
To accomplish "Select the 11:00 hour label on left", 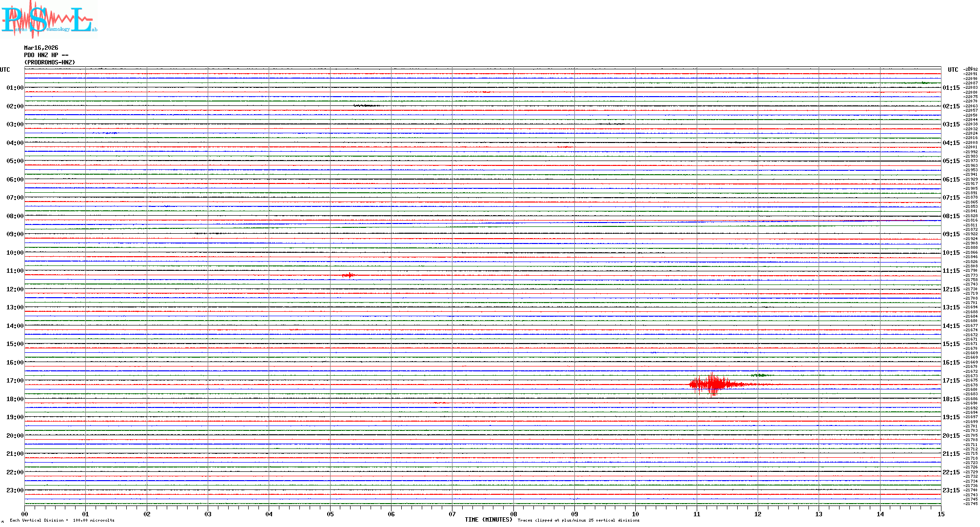I will [x=15, y=271].
